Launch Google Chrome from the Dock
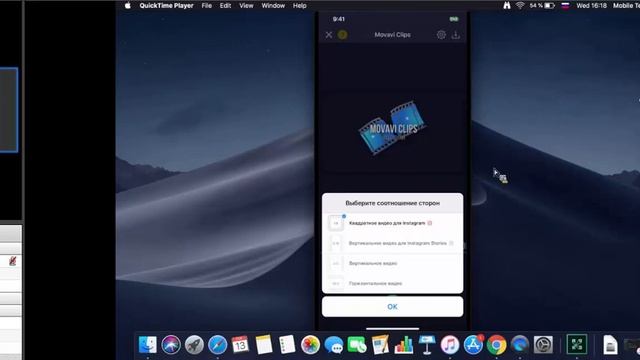This screenshot has width=640, height=360. tap(496, 345)
